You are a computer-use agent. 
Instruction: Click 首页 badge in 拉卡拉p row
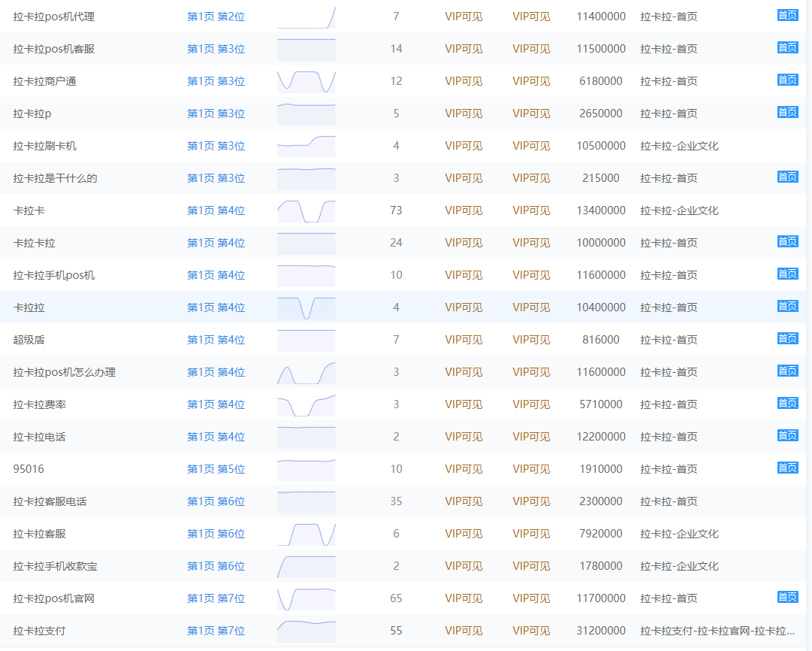(788, 112)
